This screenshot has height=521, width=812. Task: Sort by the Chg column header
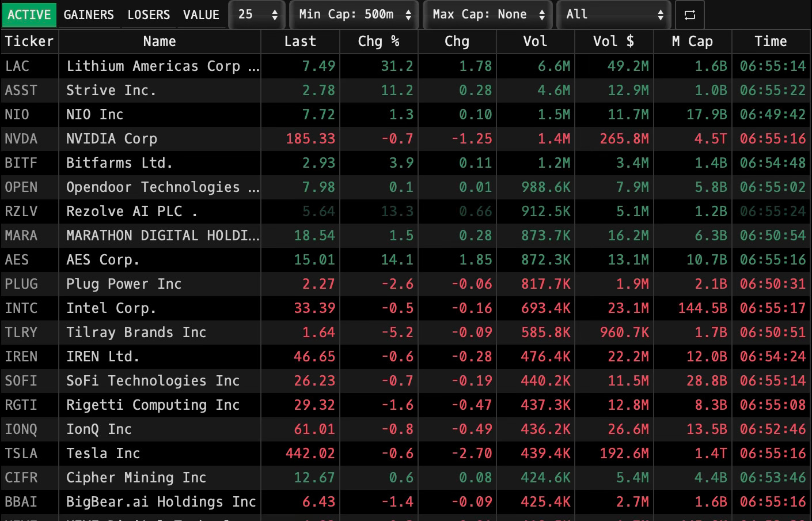(457, 41)
